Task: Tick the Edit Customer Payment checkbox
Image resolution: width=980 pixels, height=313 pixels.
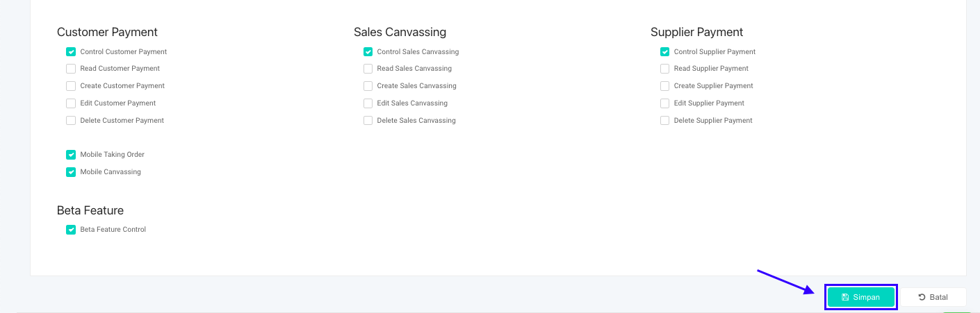Action: click(x=71, y=103)
